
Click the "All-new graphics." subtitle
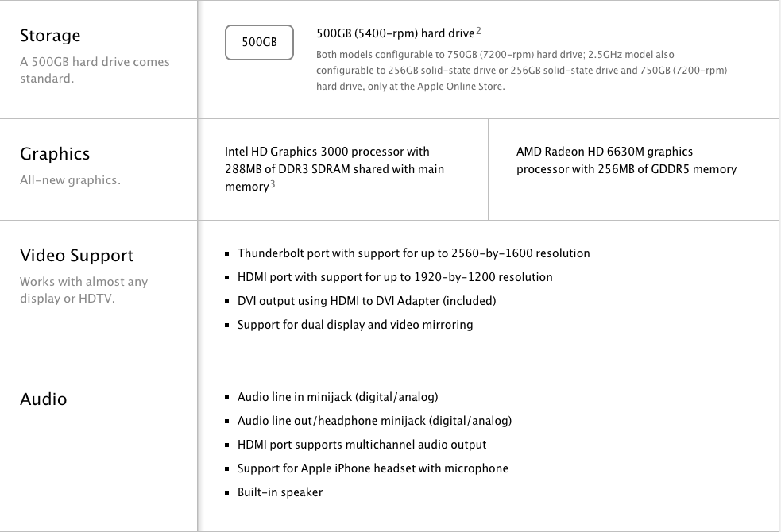(x=70, y=180)
